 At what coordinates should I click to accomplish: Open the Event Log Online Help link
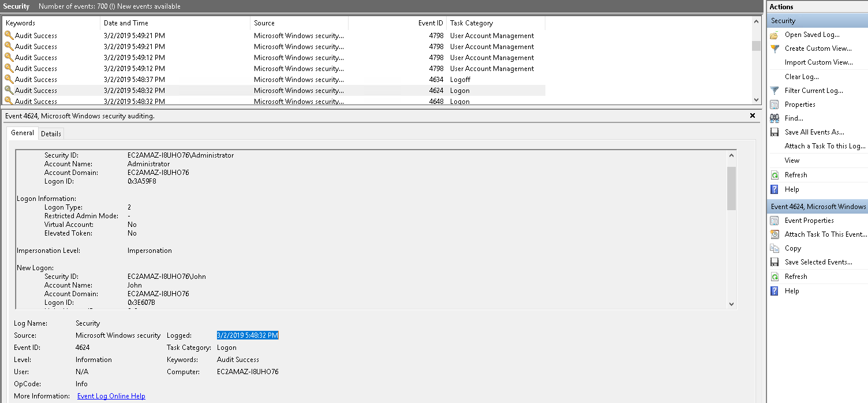[111, 396]
